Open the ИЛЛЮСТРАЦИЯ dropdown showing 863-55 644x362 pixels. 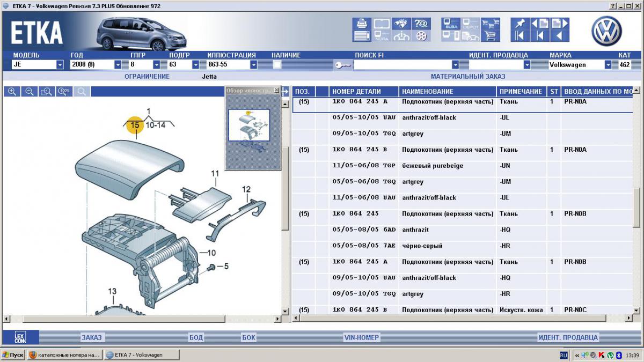(x=253, y=65)
